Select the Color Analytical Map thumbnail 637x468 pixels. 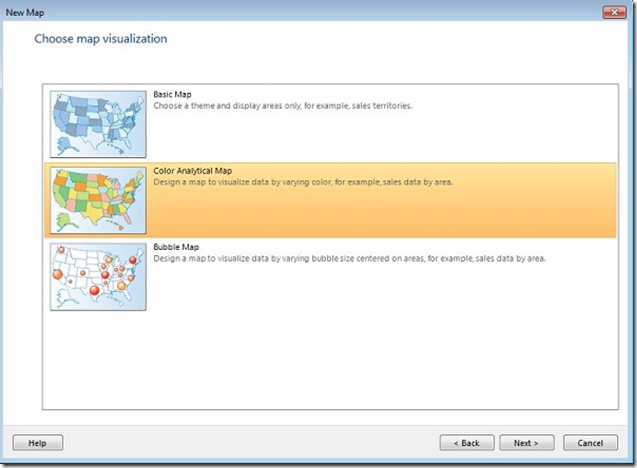tap(98, 200)
